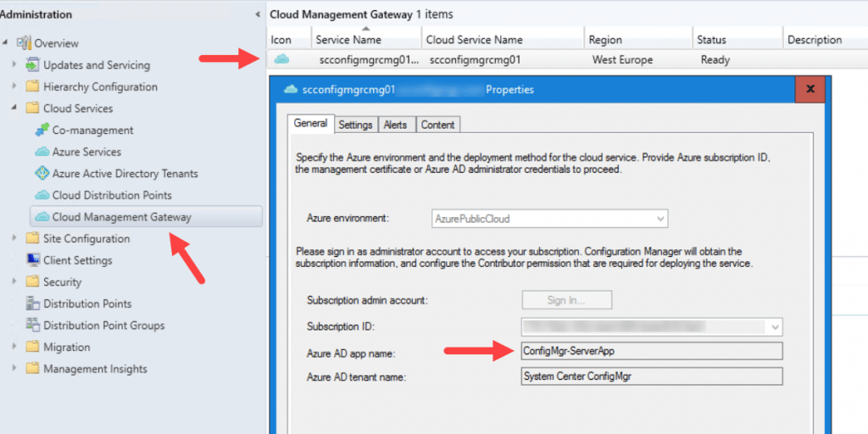Click the Azure Services cloud icon
This screenshot has width=868, height=434.
click(x=42, y=152)
